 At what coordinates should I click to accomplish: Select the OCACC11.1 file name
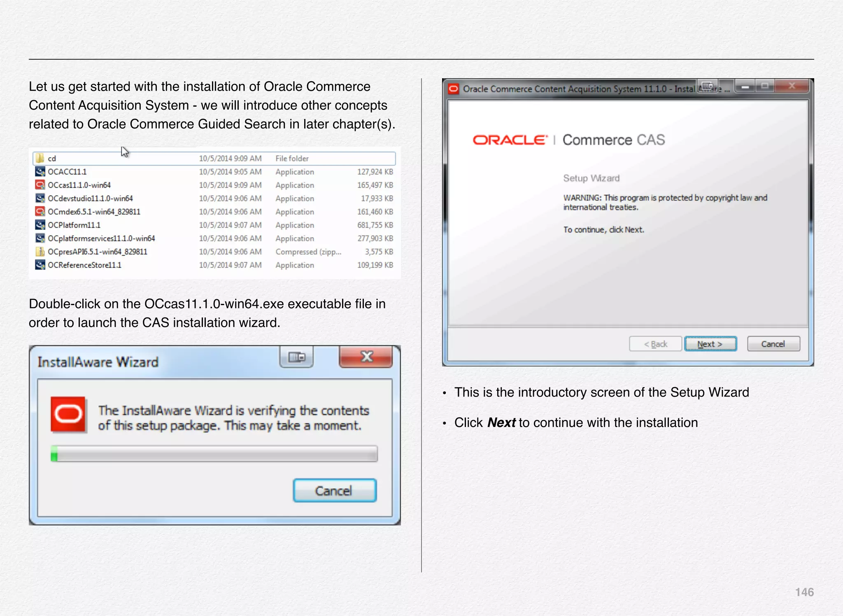[x=67, y=172]
